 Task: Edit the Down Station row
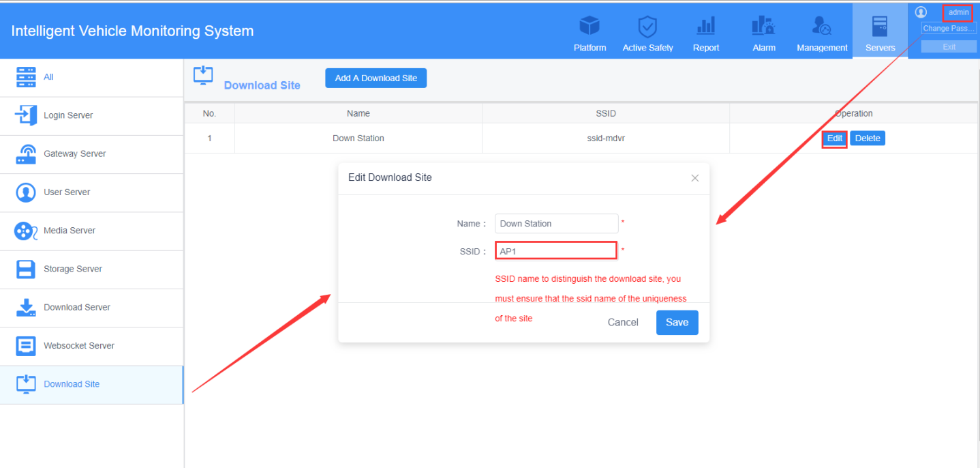pyautogui.click(x=834, y=138)
